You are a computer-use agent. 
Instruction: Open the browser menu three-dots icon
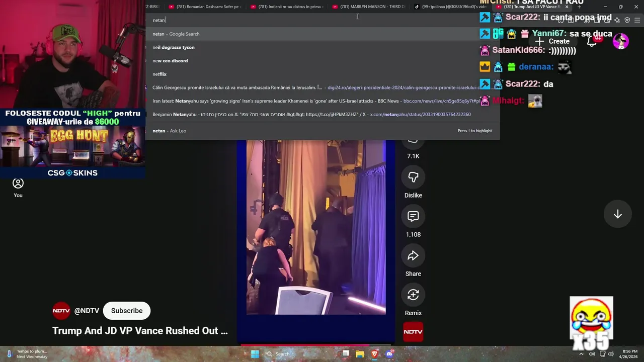pos(637,20)
